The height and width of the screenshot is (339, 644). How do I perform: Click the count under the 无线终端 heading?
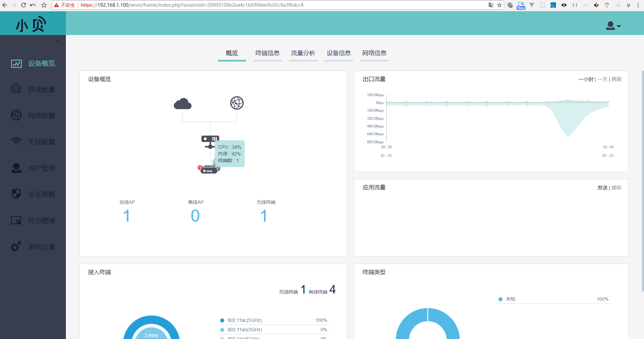[x=264, y=216]
